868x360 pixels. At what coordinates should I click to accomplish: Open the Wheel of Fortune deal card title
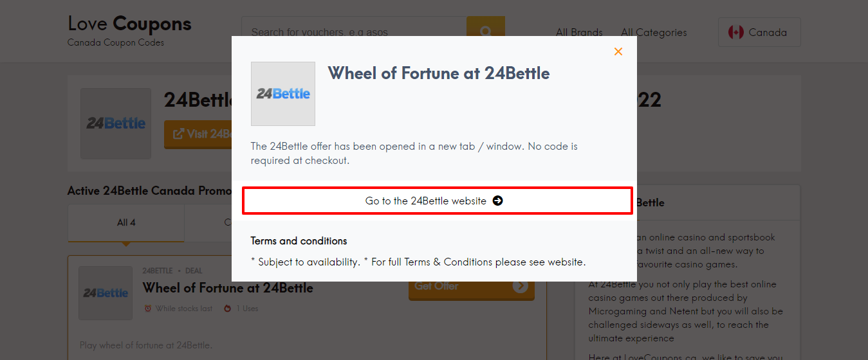pos(228,287)
